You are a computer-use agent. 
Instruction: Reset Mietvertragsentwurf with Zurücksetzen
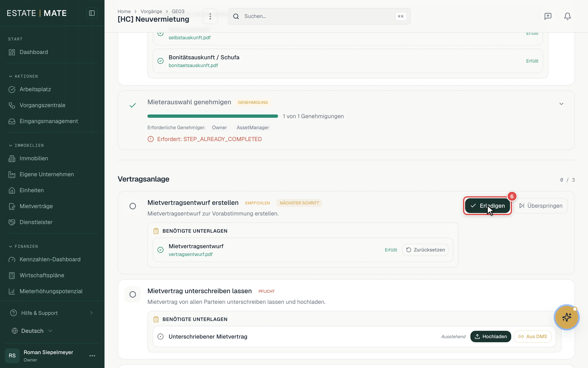click(425, 250)
